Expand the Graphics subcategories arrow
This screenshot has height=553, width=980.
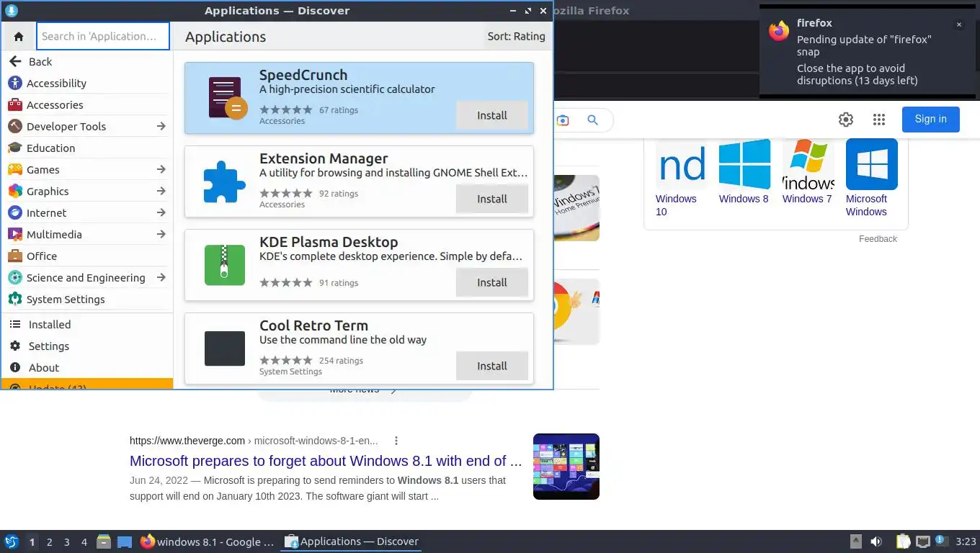coord(161,192)
